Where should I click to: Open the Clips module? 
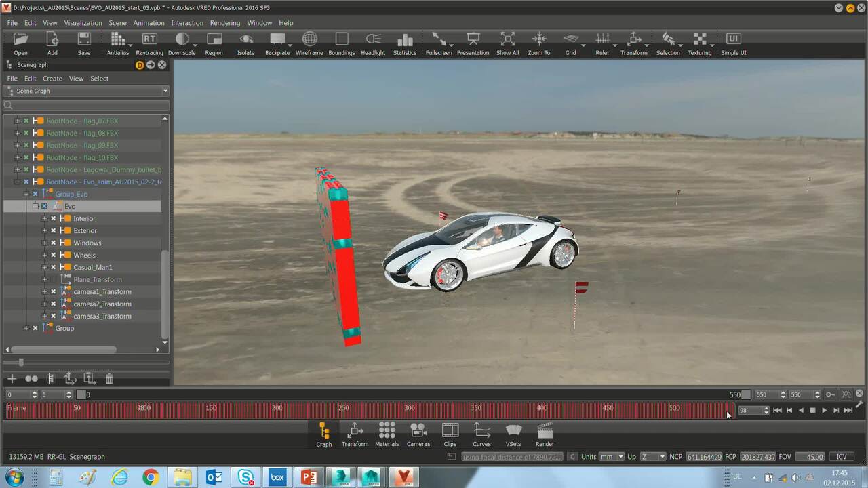[x=450, y=434]
